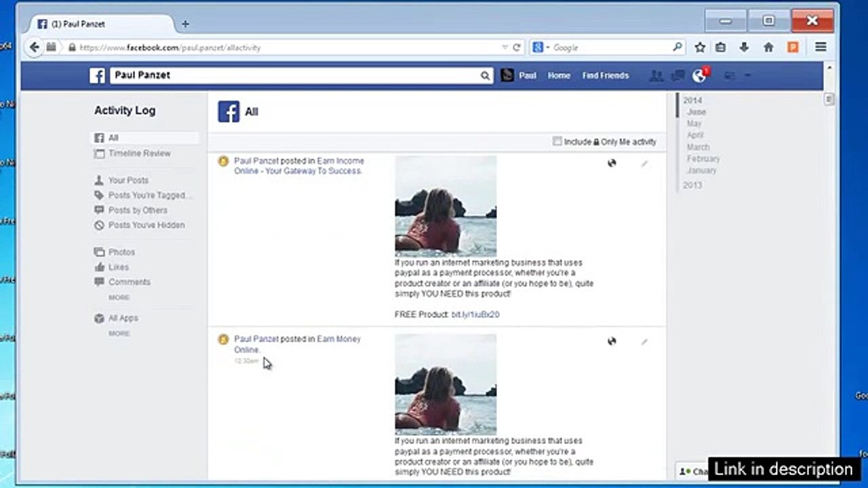
Task: Jump to February in timeline navigator
Action: [703, 159]
